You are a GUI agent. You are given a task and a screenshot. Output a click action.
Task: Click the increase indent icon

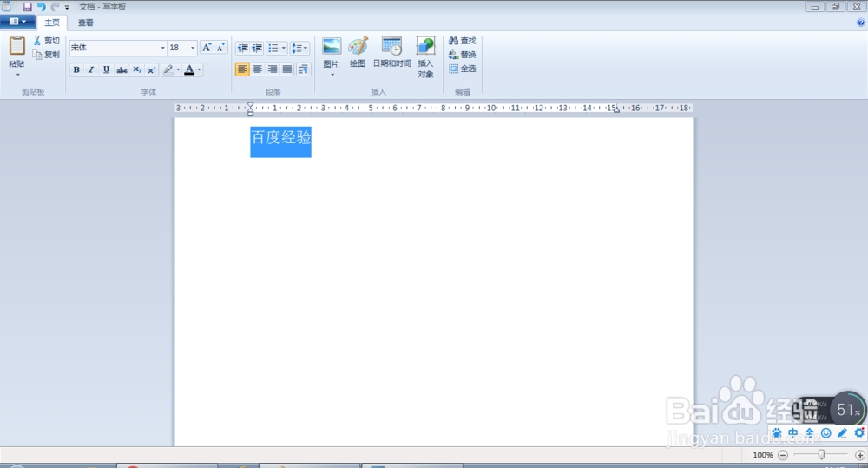(257, 48)
